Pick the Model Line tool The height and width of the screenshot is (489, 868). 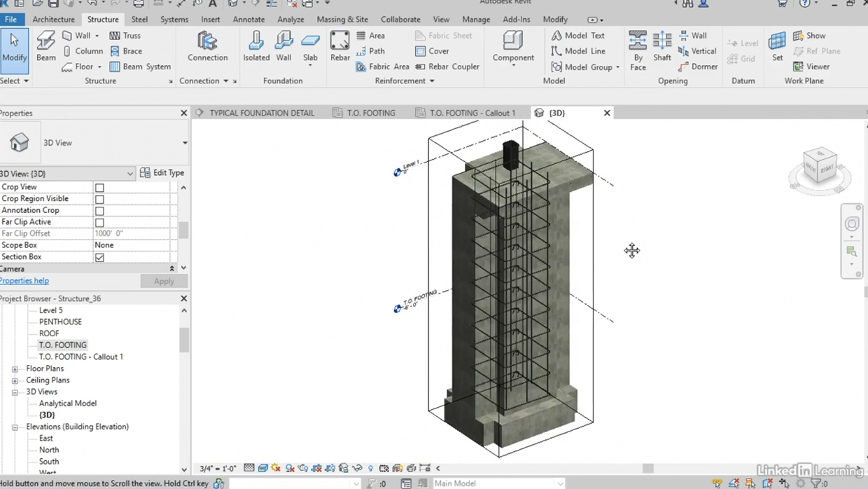(577, 51)
